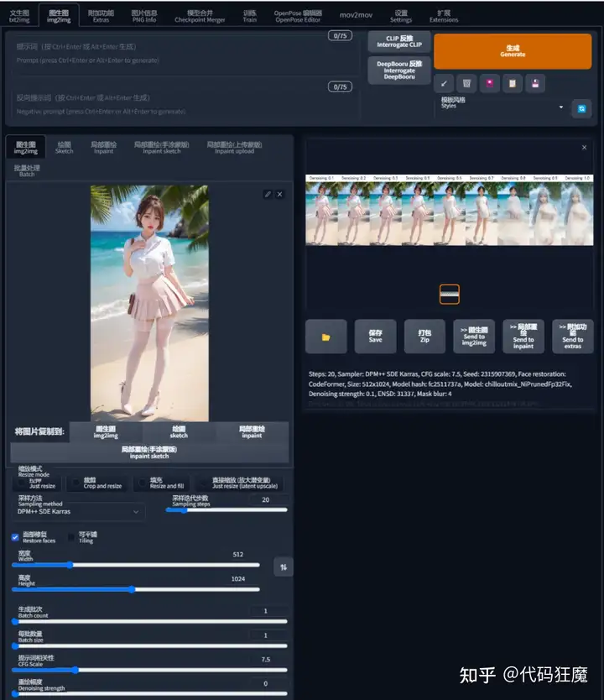The height and width of the screenshot is (700, 604).
Task: Click the orange Generate button
Action: (x=513, y=51)
